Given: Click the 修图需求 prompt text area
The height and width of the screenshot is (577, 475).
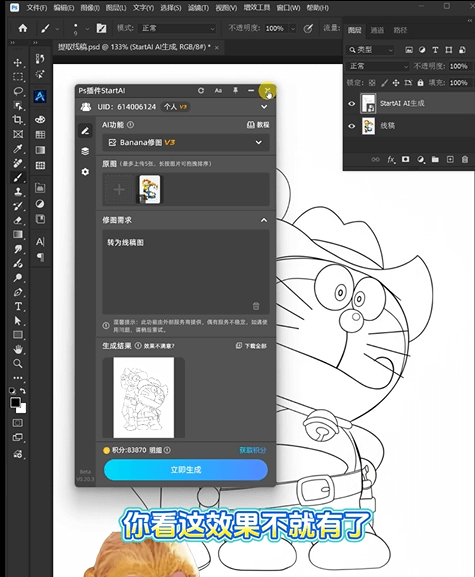Looking at the screenshot, I should click(x=185, y=272).
